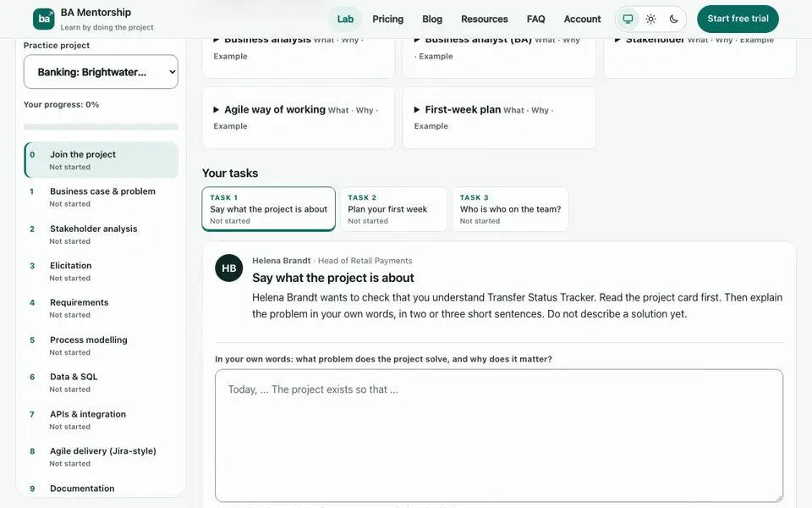Go to the Pricing page
Image resolution: width=812 pixels, height=508 pixels.
point(388,19)
